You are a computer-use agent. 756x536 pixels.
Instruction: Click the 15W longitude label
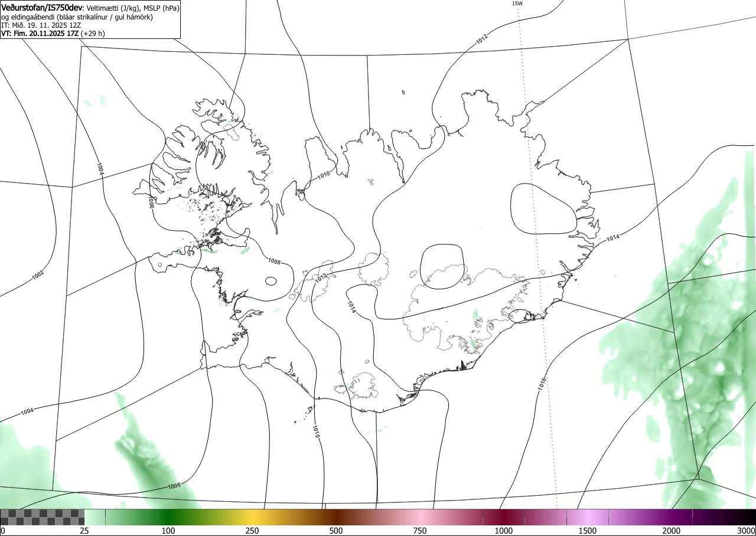pyautogui.click(x=517, y=4)
